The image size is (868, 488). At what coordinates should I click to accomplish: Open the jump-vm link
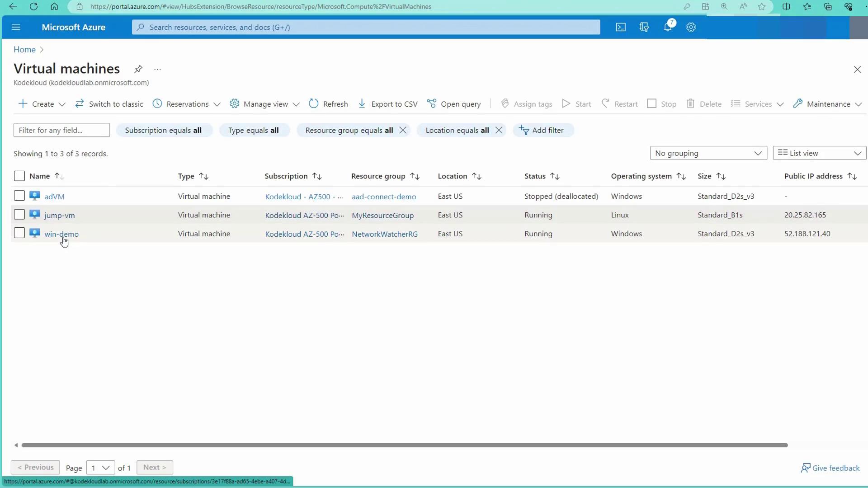60,216
